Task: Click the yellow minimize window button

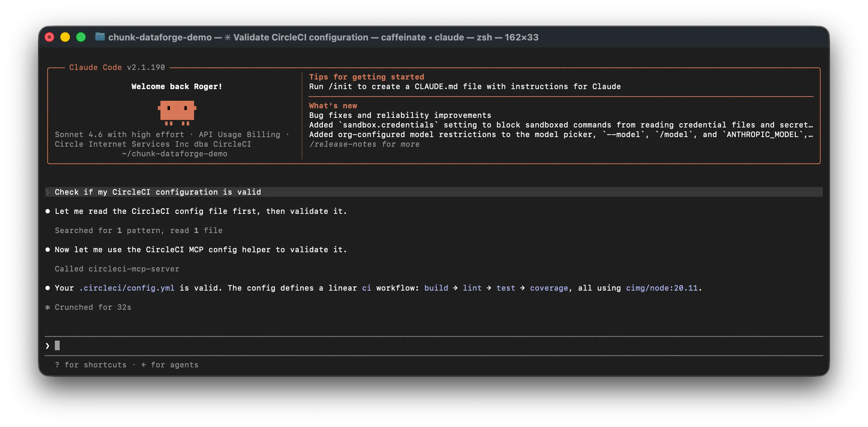Action: tap(65, 37)
